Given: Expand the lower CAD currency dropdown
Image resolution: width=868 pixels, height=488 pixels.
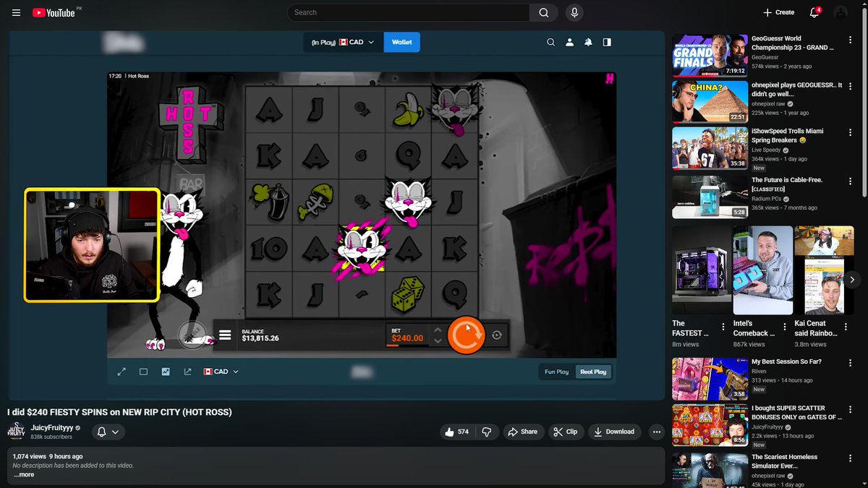Looking at the screenshot, I should [221, 372].
